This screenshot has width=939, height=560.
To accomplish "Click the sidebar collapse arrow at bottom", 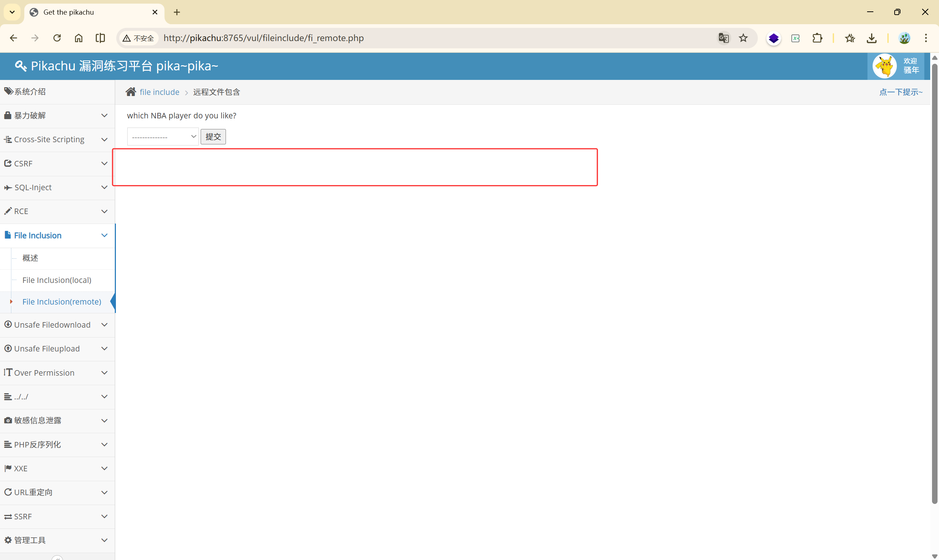I will (57, 557).
